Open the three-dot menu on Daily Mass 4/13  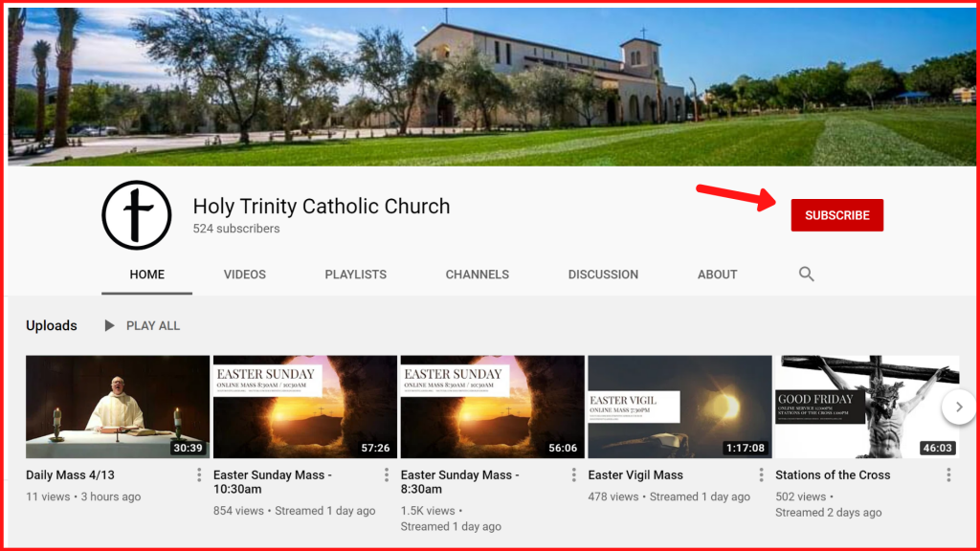[198, 474]
